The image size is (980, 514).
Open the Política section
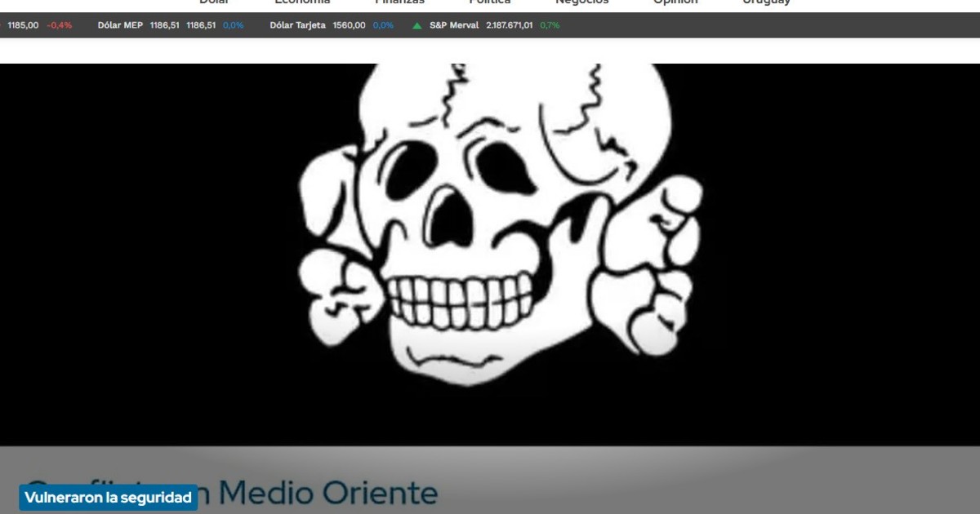(489, 2)
